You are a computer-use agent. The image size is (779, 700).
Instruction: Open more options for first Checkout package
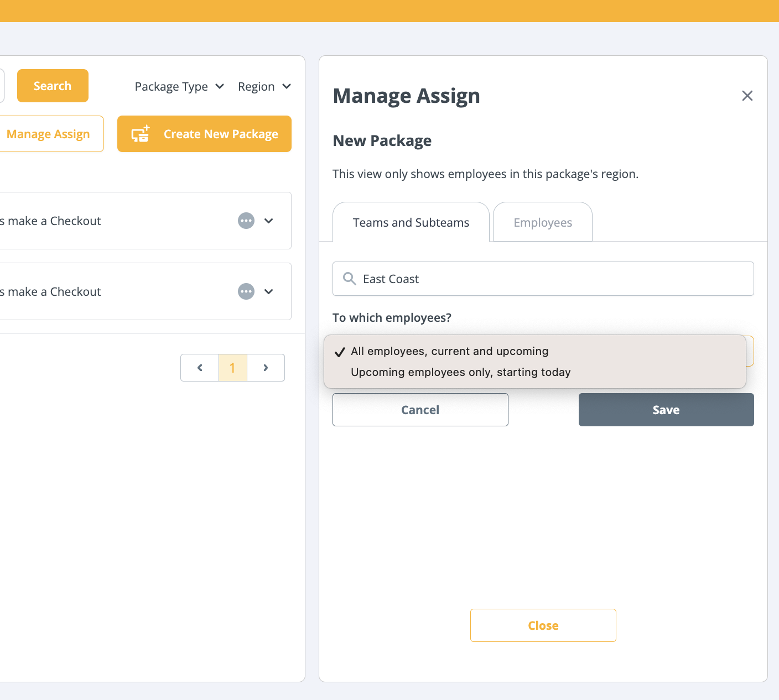click(246, 221)
